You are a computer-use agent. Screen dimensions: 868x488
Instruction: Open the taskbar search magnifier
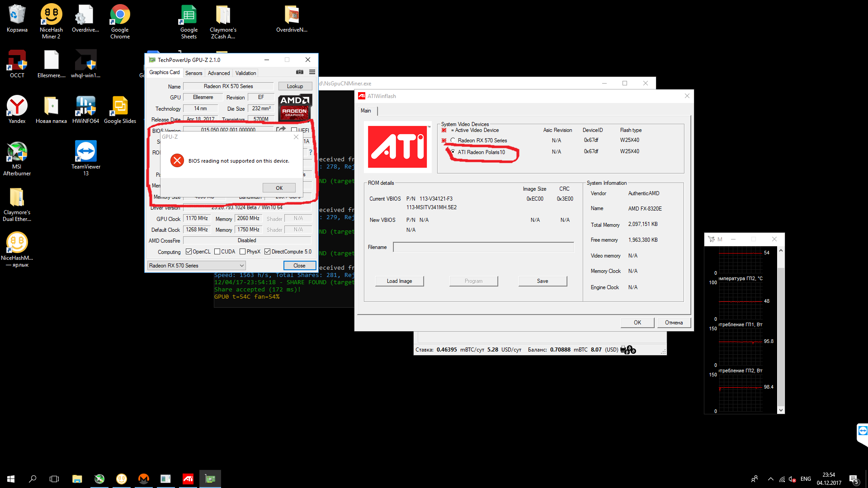click(x=33, y=479)
